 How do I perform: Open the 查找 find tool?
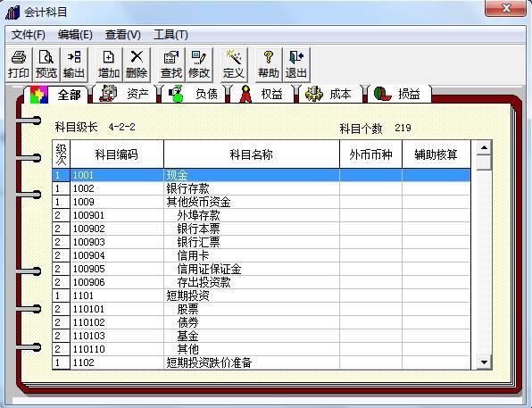point(171,64)
